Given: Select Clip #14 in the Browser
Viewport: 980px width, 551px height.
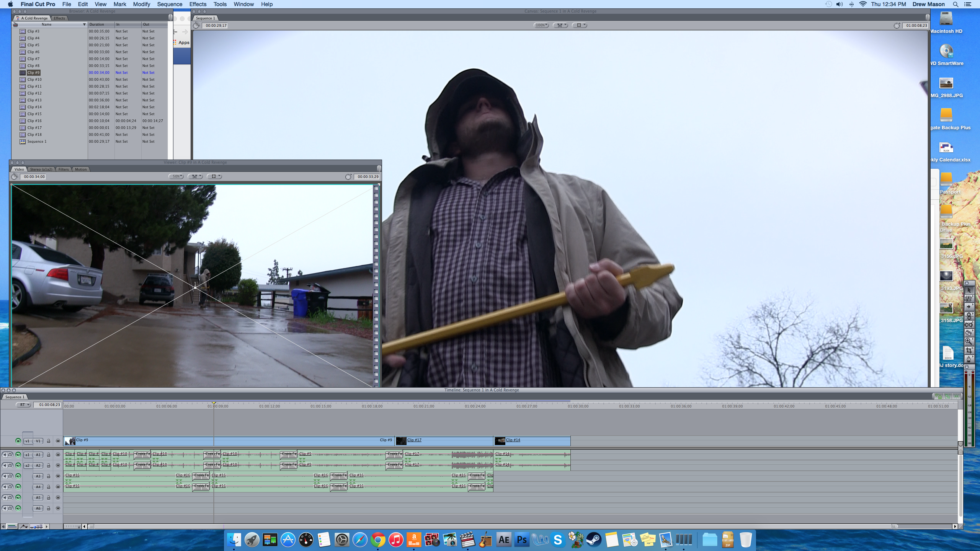Looking at the screenshot, I should pos(34,107).
